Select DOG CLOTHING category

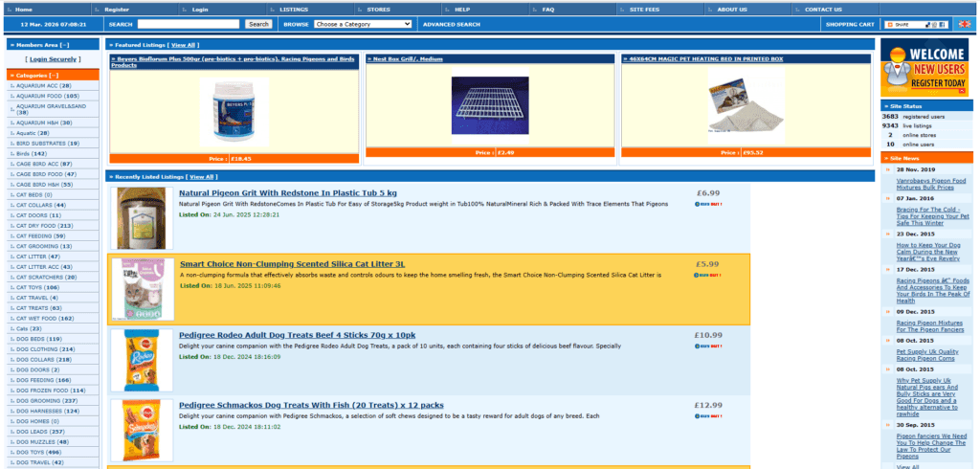click(46, 349)
